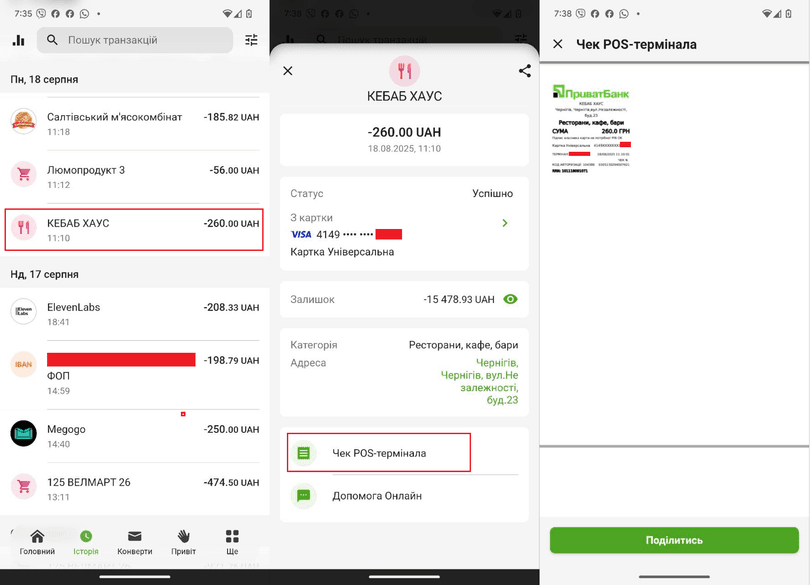810x585 pixels.
Task: Tap the Люмопродукт 3 cart icon
Action: tap(24, 174)
